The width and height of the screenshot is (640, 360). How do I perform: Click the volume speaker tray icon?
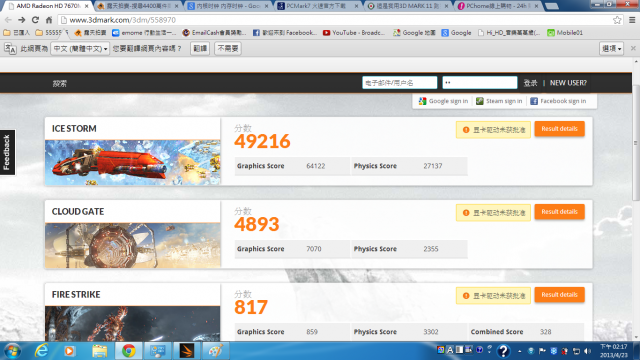[x=587, y=351]
